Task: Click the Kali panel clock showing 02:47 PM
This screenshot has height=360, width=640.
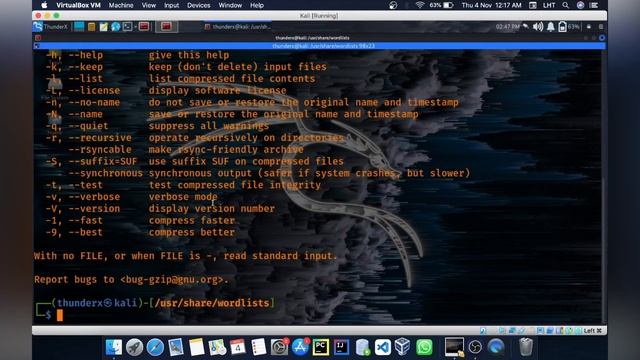Action: click(x=508, y=27)
